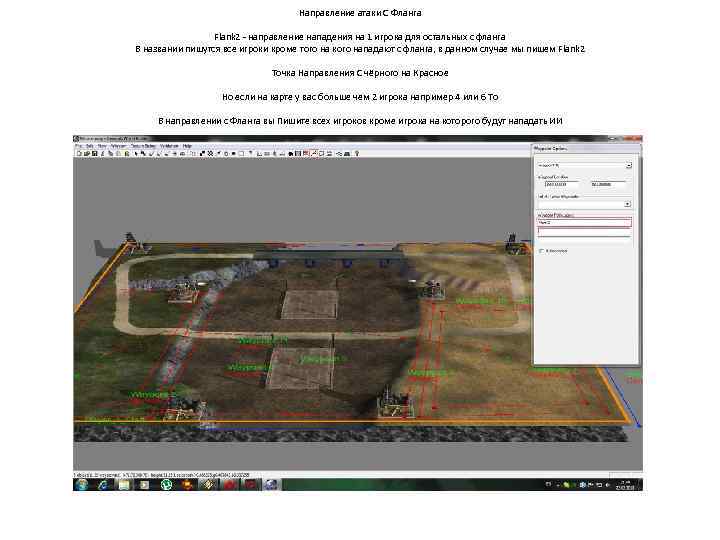Click the green round taskbar icon
Screen dimensions: 720x540
[x=166, y=485]
